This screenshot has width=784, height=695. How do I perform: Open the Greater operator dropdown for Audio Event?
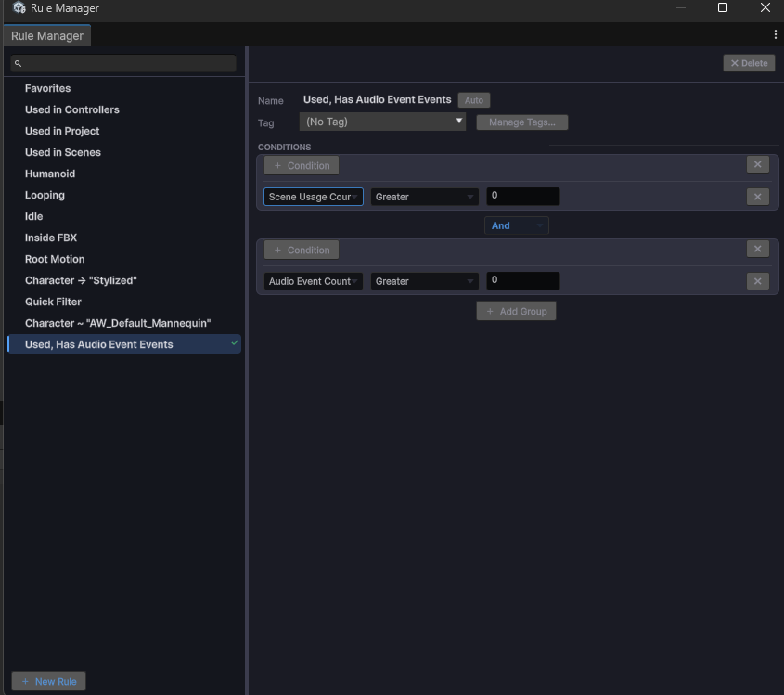tap(425, 281)
